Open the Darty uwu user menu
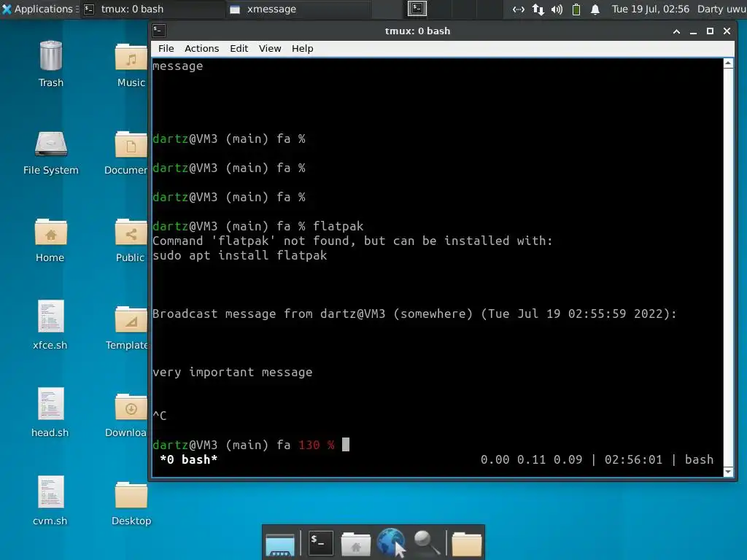The height and width of the screenshot is (560, 747). coord(721,9)
